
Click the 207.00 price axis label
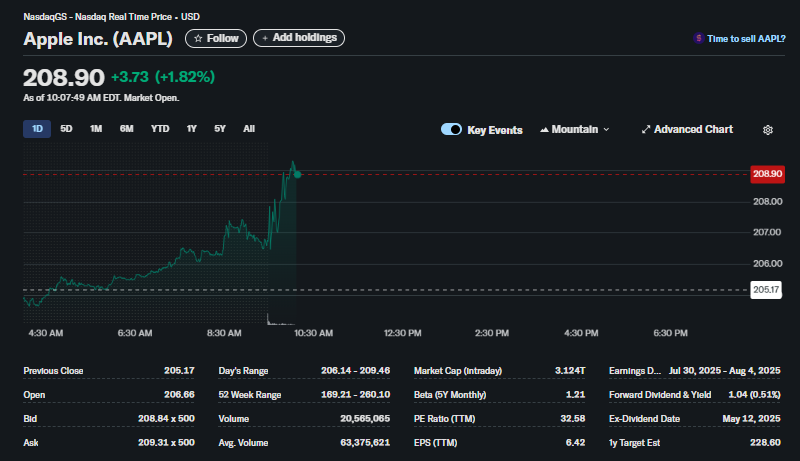[767, 232]
